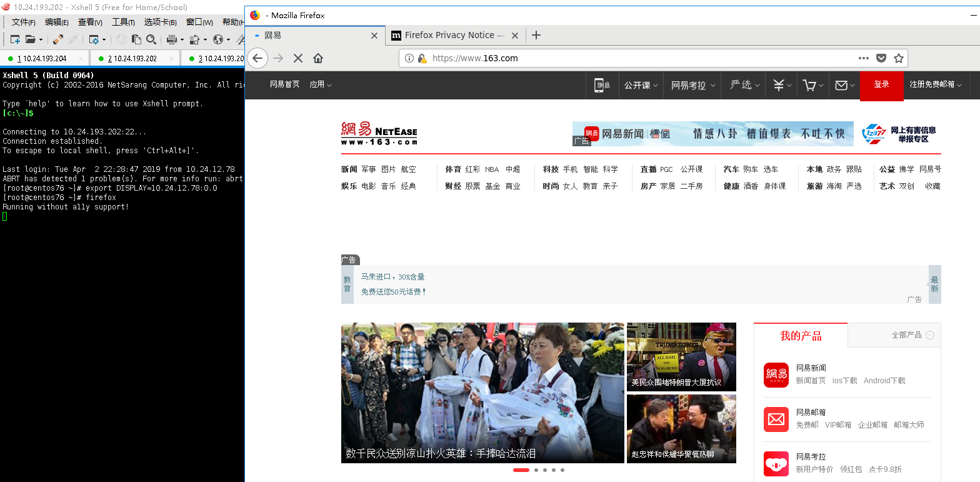
Task: Click the 网易新闻 red product icon
Action: point(776,375)
